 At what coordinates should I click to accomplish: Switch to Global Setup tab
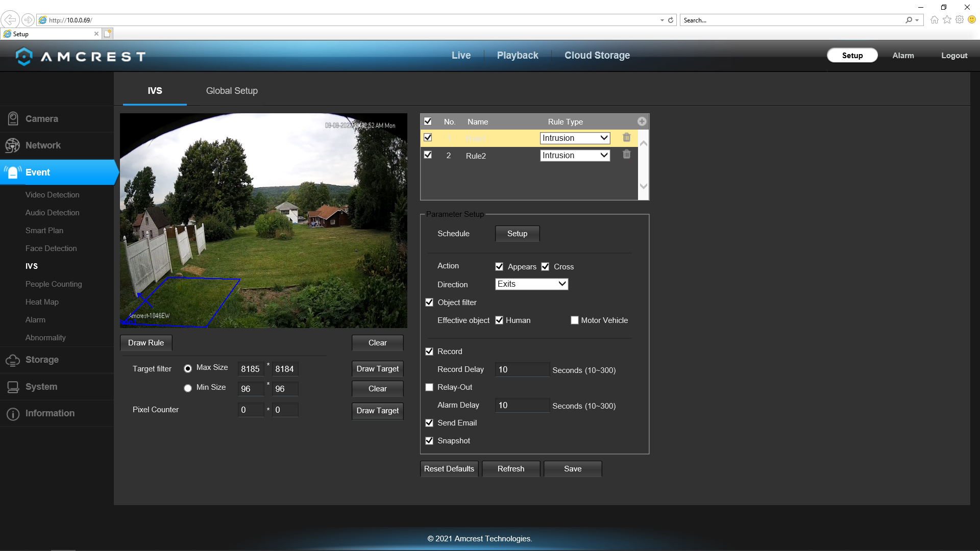tap(232, 91)
